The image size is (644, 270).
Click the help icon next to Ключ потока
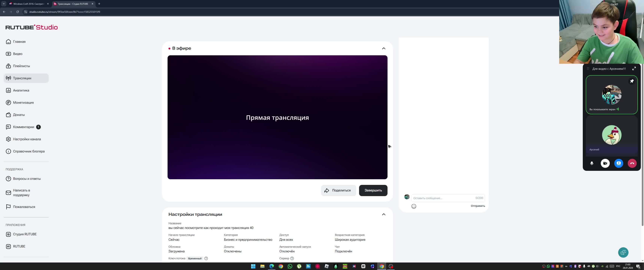[x=206, y=258]
